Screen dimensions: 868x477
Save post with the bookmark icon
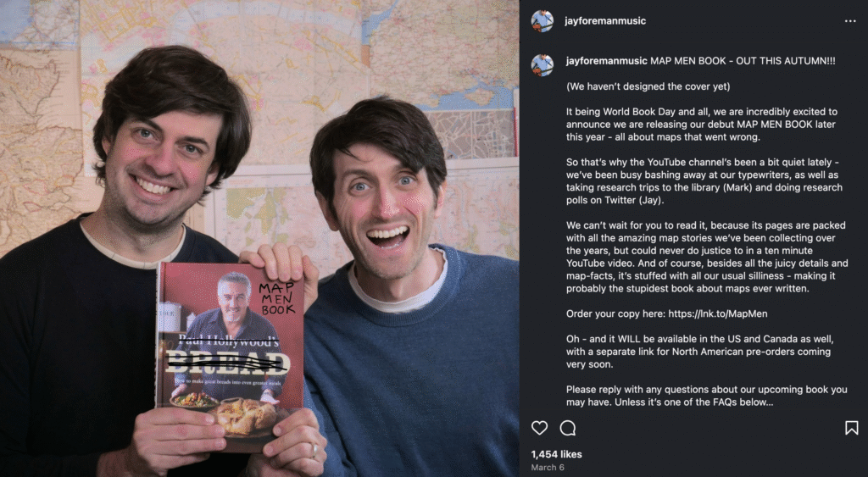pos(851,428)
